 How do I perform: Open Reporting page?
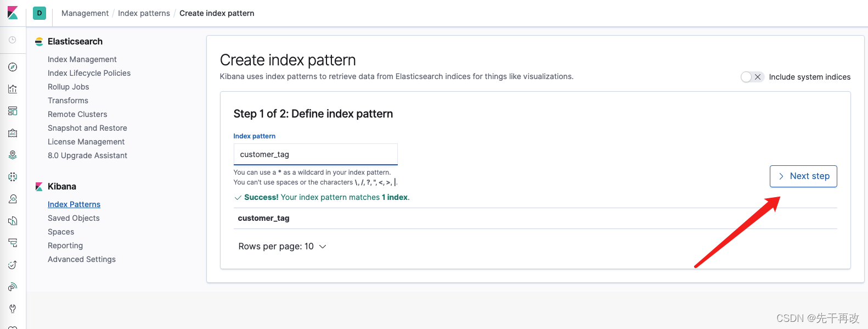[x=65, y=246]
